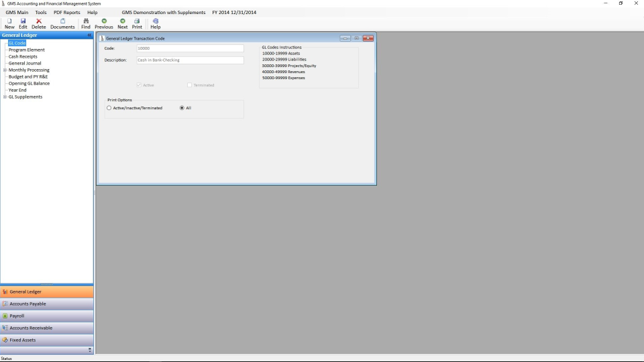The height and width of the screenshot is (362, 644).
Task: Click '30000-39999 Projects/Equity' instruction text
Action: click(x=289, y=66)
